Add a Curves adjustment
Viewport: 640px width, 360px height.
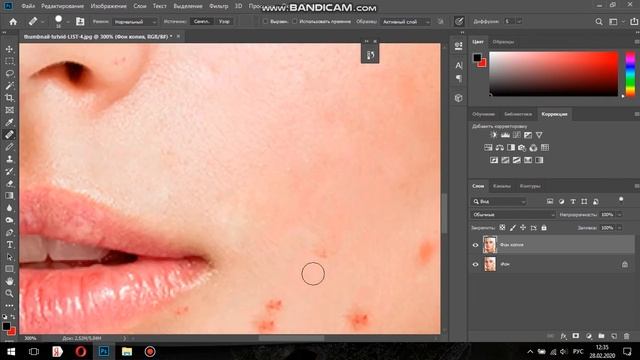(517, 135)
